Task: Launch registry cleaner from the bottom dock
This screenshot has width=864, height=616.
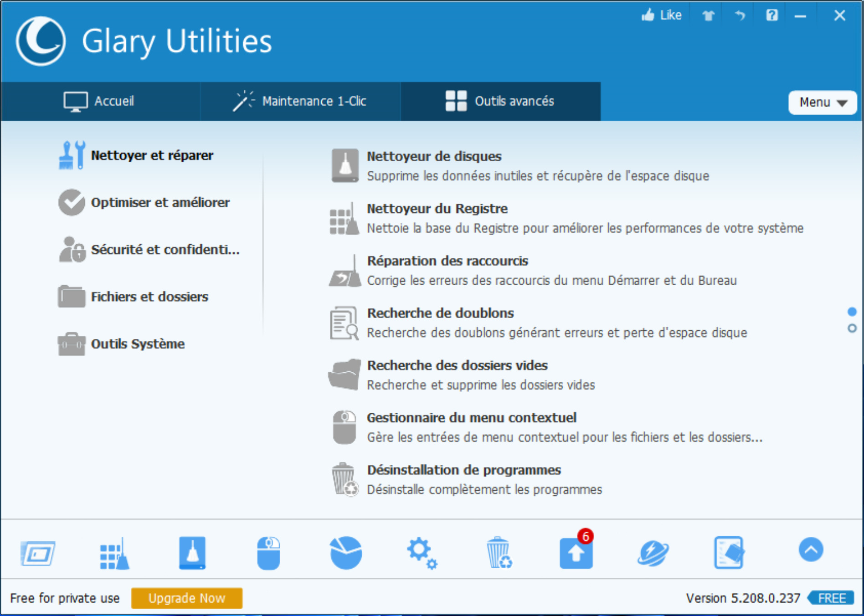Action: coord(114,553)
